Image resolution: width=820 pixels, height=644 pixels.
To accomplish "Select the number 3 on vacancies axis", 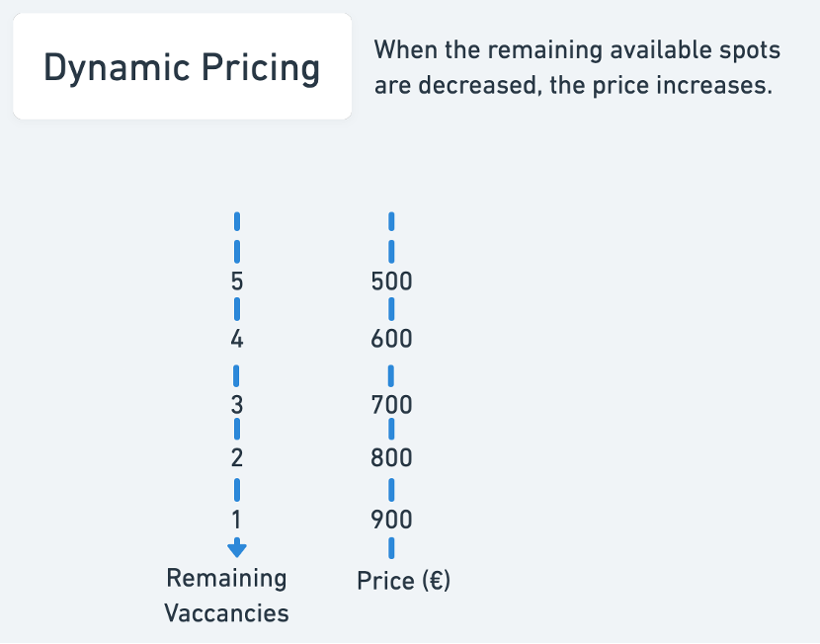I will pos(237,404).
